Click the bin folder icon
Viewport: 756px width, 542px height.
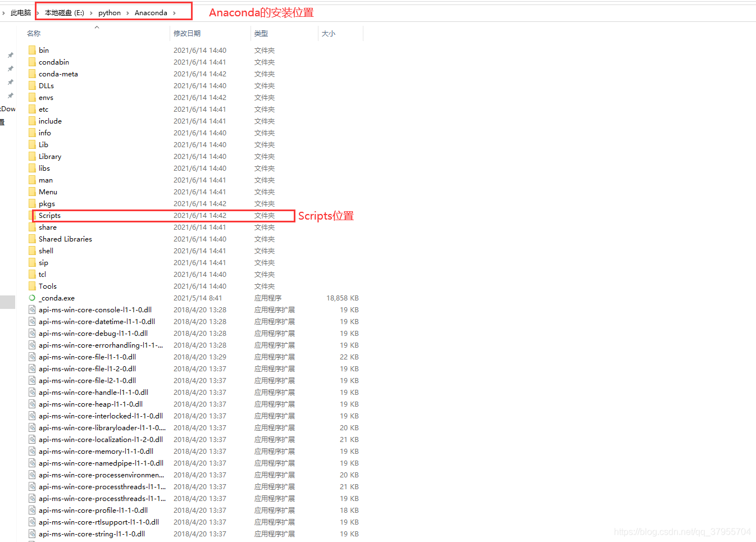click(x=32, y=50)
